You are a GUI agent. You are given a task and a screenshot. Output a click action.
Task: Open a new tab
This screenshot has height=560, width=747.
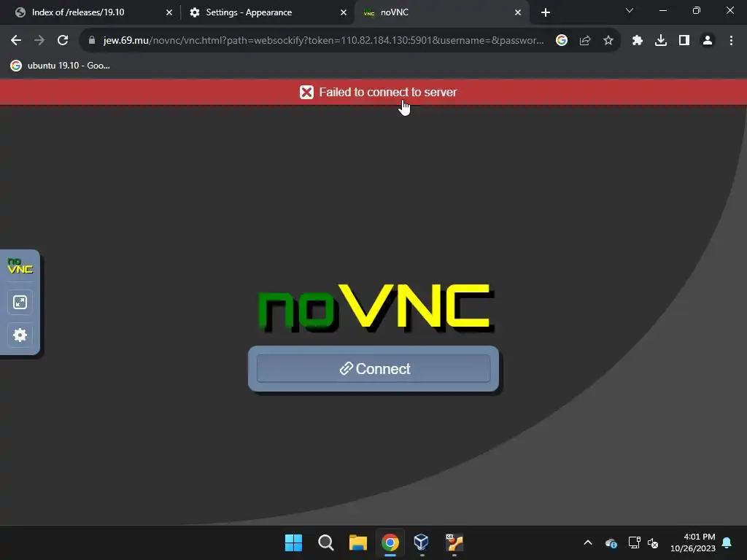(546, 12)
